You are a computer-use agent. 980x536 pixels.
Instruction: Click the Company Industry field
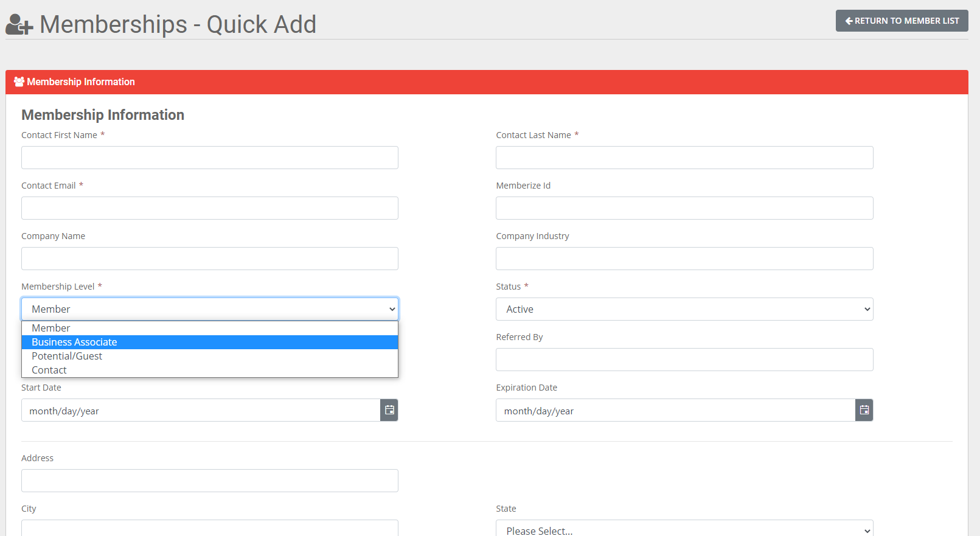(x=684, y=259)
